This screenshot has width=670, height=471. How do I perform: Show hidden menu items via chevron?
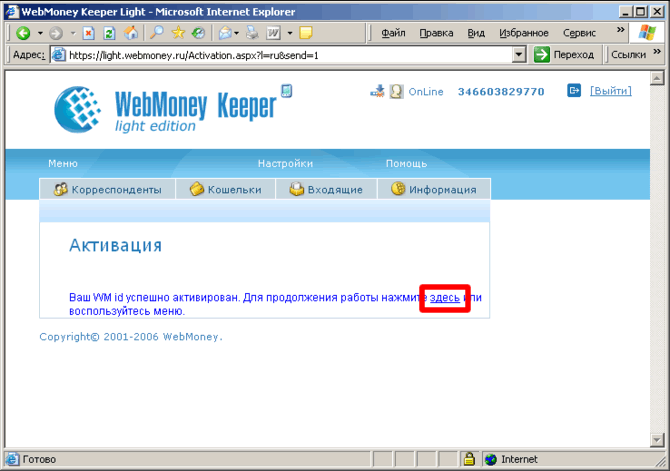tap(620, 29)
